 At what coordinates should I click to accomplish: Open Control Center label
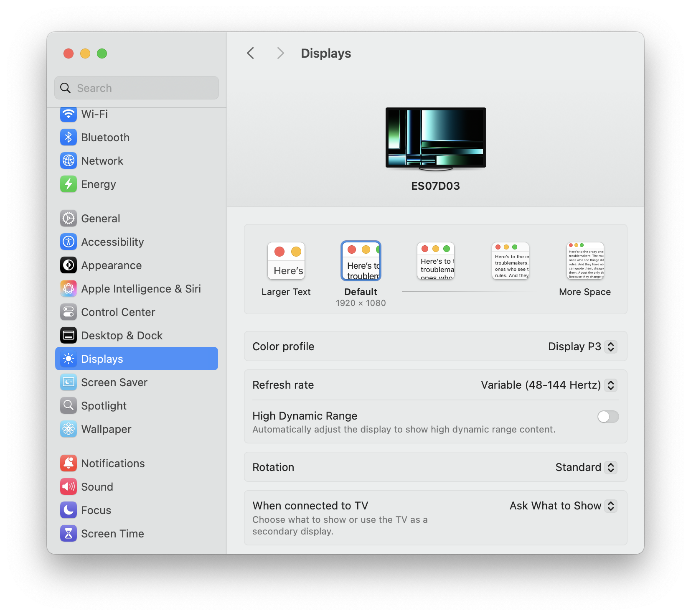tap(118, 312)
